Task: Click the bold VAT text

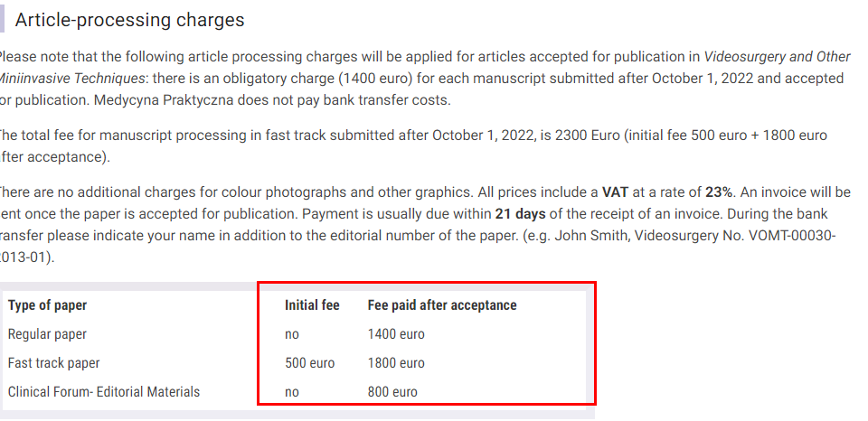Action: [x=615, y=192]
